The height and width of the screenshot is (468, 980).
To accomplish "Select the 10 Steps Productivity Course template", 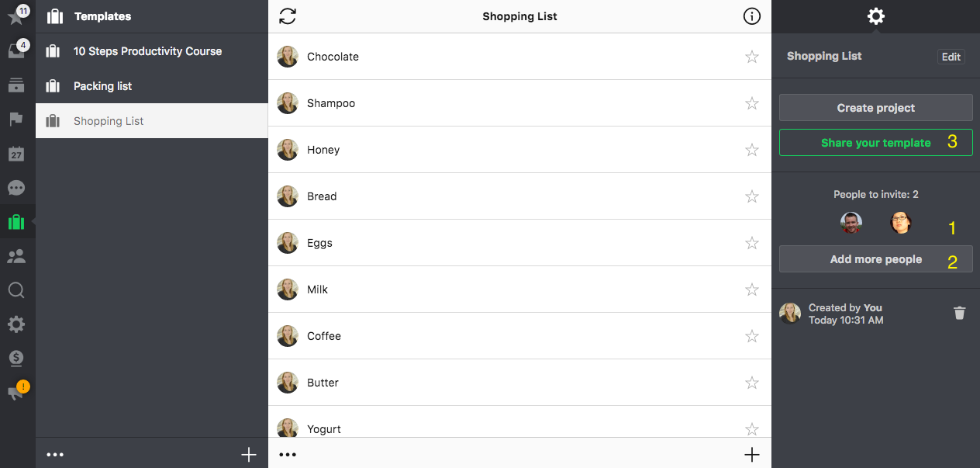I will pyautogui.click(x=152, y=51).
